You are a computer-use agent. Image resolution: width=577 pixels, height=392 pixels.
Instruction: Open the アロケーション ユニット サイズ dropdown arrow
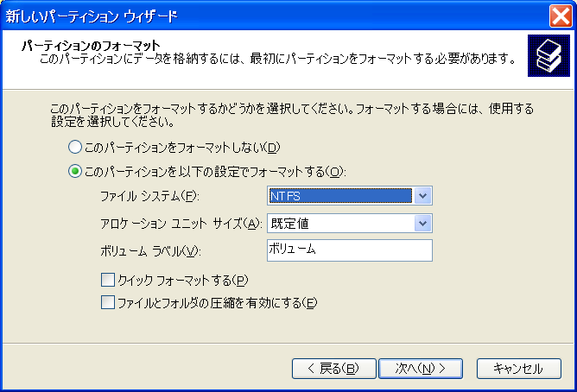422,224
